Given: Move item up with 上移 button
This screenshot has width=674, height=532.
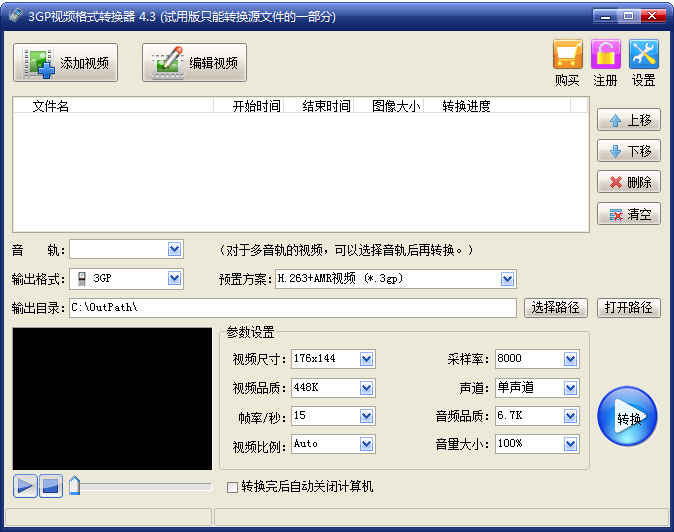Looking at the screenshot, I should pos(629,120).
